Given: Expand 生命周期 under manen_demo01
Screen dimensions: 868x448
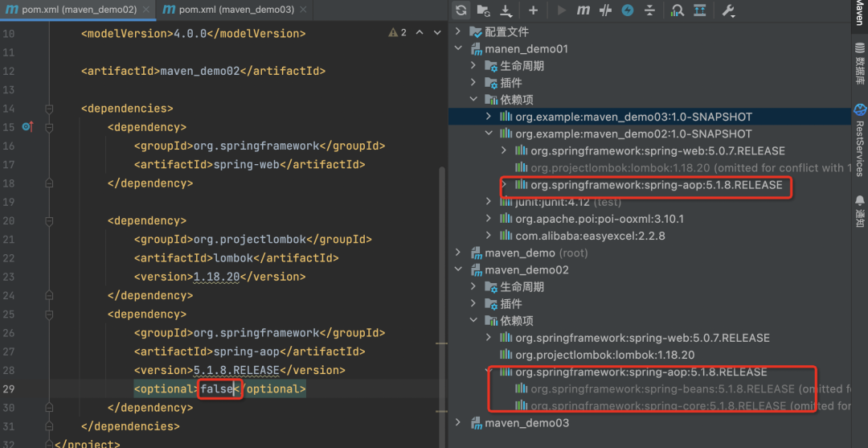Looking at the screenshot, I should tap(473, 66).
